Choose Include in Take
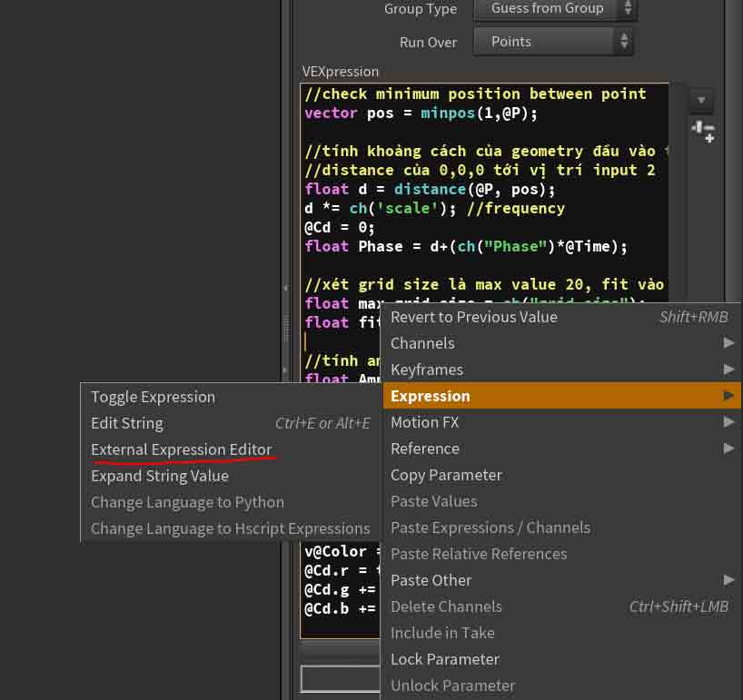743x700 pixels. tap(561, 633)
